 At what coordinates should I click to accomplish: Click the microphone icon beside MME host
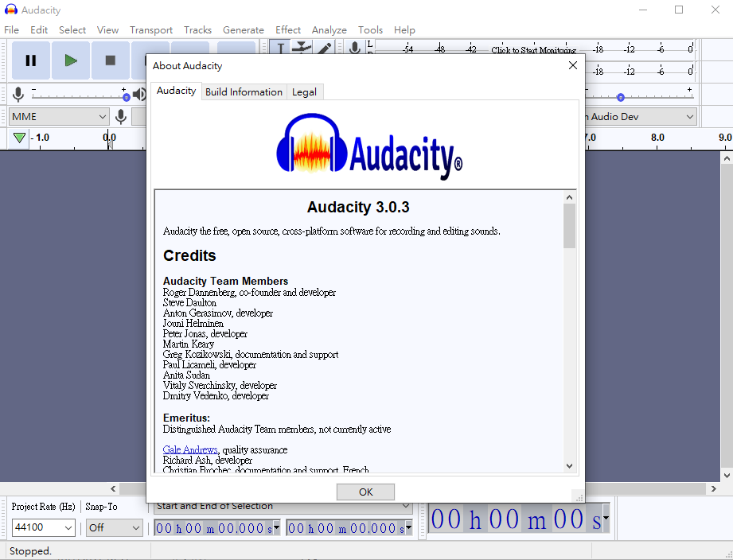coord(121,117)
